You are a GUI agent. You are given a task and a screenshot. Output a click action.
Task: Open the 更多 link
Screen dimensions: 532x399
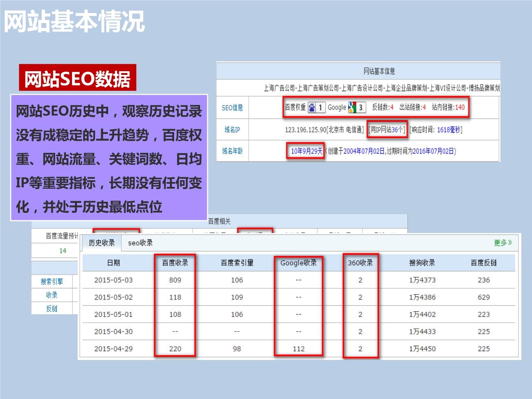click(x=503, y=243)
